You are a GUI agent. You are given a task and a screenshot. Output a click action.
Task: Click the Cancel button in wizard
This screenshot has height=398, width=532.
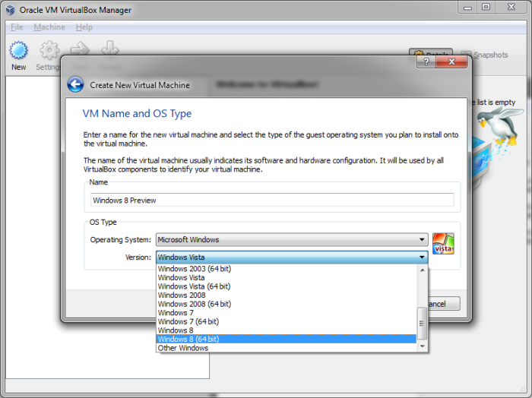pos(444,304)
